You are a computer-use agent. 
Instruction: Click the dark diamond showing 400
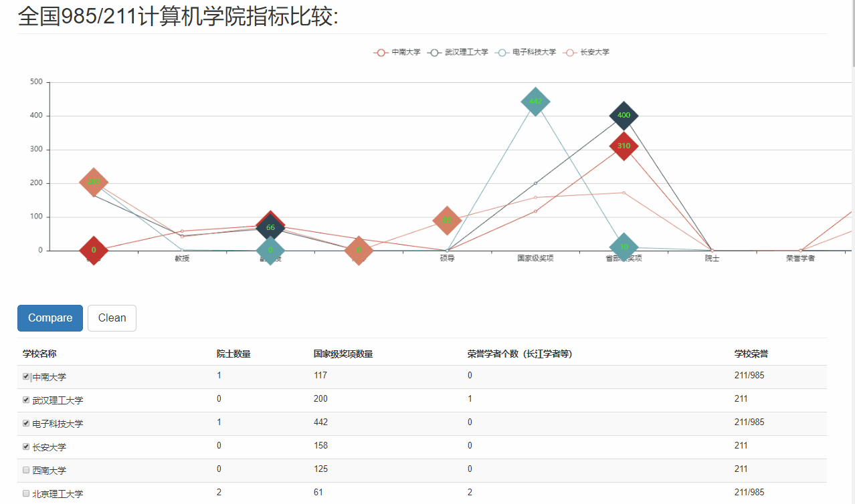622,115
